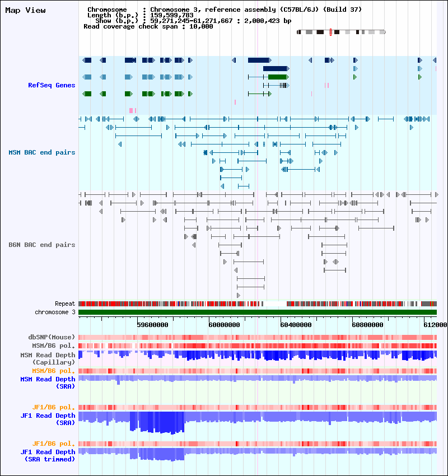Image resolution: width=448 pixels, height=476 pixels.
Task: Open the orange MSM/B6 pol. track link
Action: click(x=53, y=371)
